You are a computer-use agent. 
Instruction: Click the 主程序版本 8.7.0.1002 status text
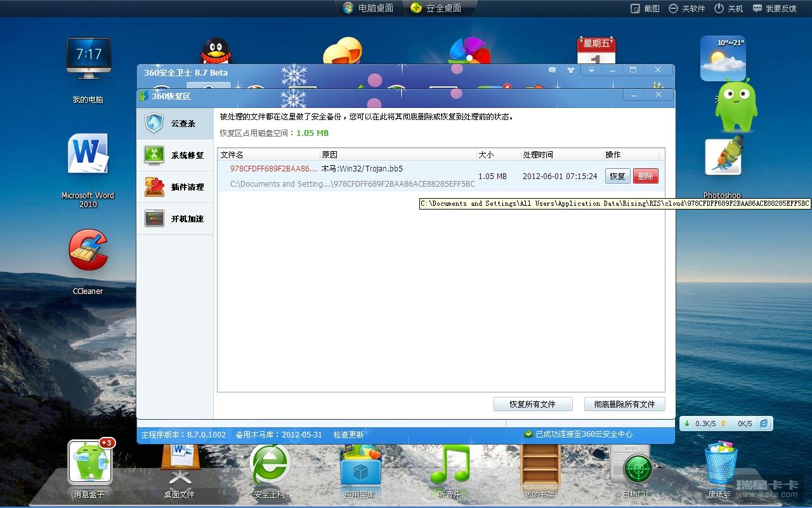(183, 435)
